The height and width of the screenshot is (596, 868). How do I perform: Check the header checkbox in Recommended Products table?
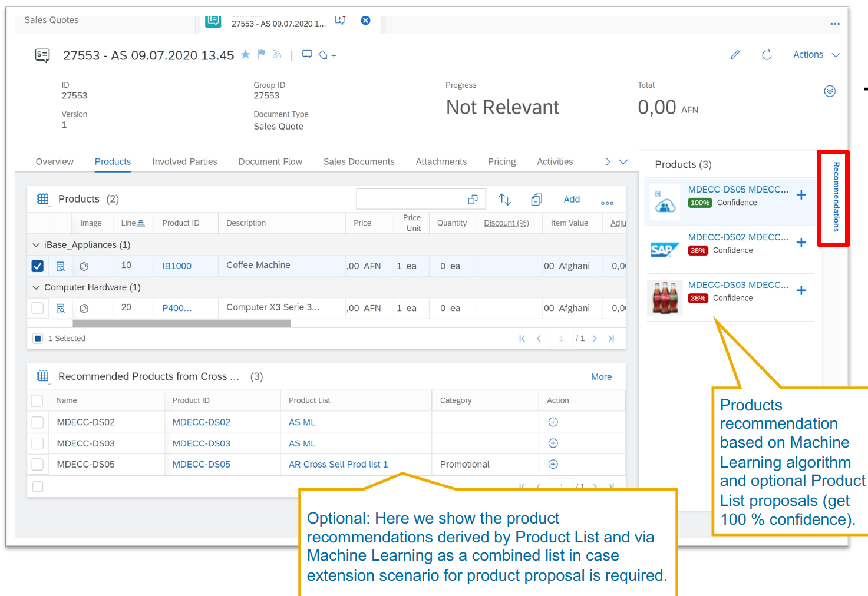pos(37,400)
